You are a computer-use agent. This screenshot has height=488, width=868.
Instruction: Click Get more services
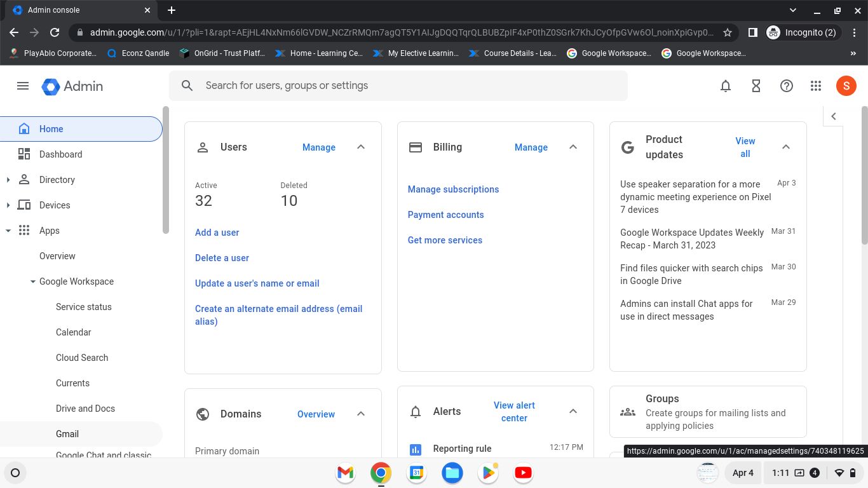point(445,240)
